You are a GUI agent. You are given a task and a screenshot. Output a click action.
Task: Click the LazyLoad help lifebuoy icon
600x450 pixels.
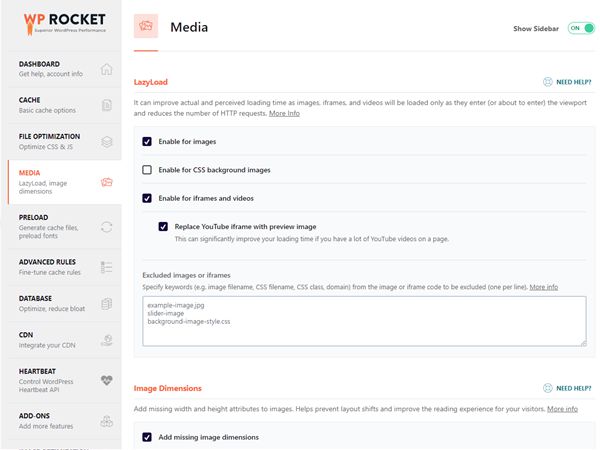click(x=548, y=82)
